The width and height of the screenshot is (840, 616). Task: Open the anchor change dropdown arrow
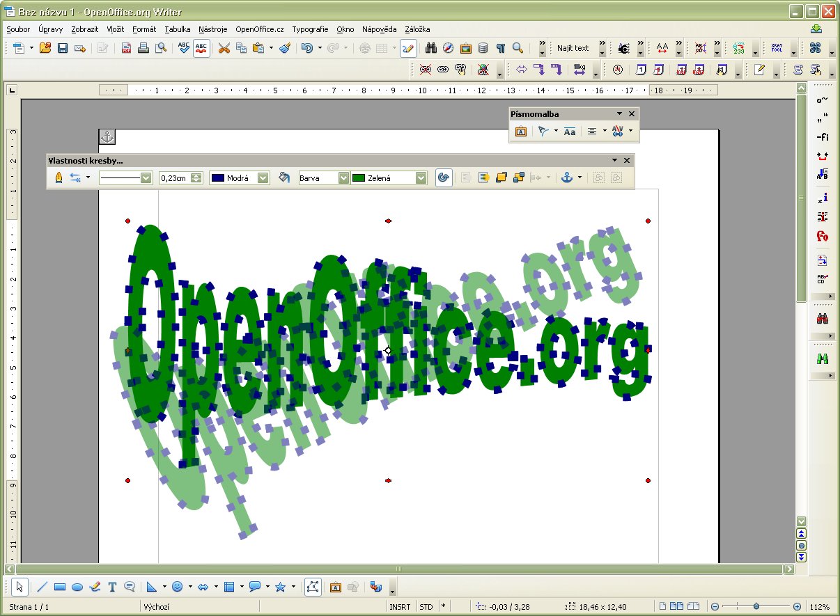coord(580,177)
